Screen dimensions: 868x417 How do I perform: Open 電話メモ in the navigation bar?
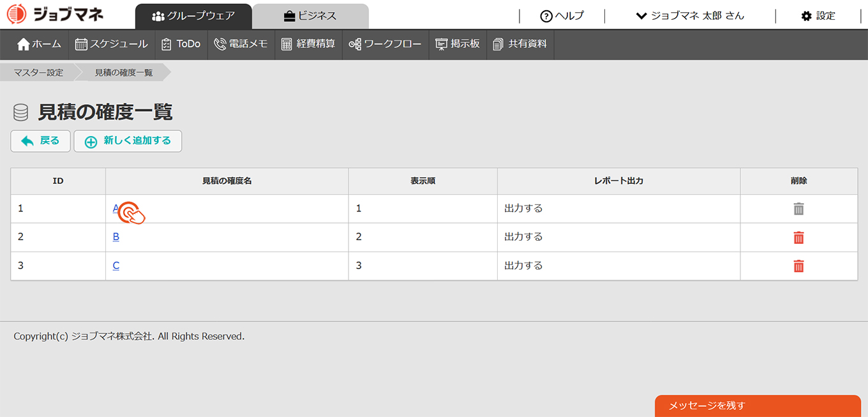tap(241, 44)
